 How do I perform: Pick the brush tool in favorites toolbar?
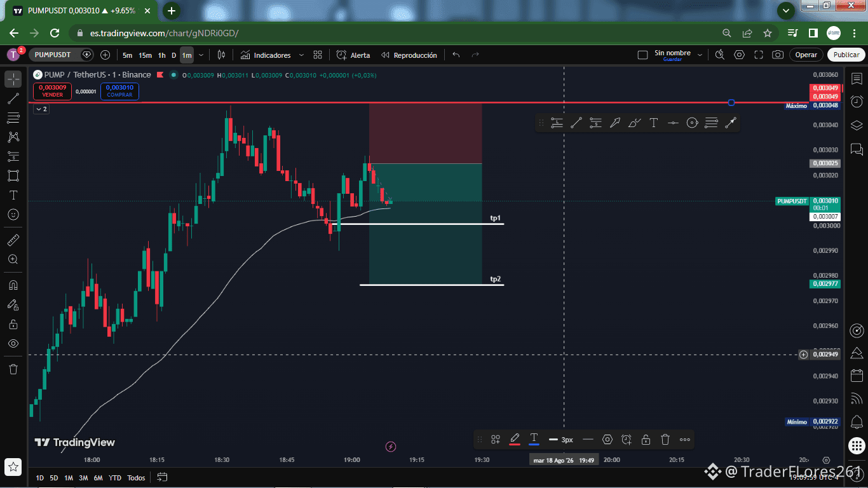coord(634,123)
